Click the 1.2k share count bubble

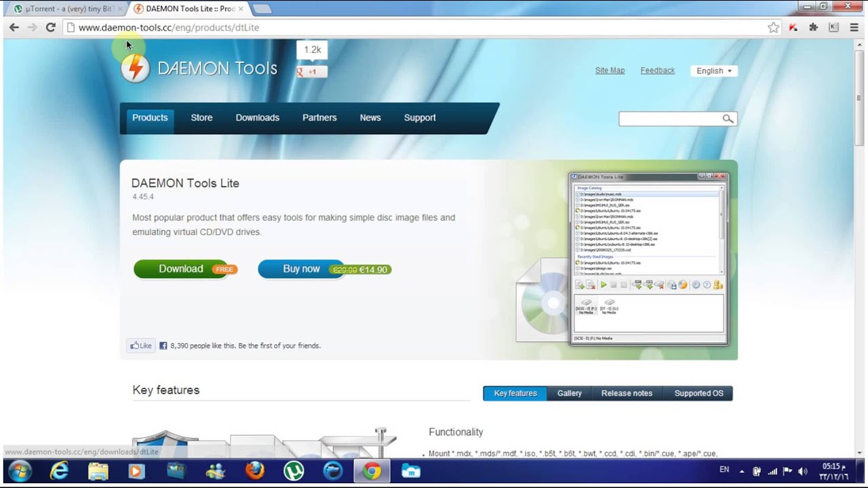point(313,50)
